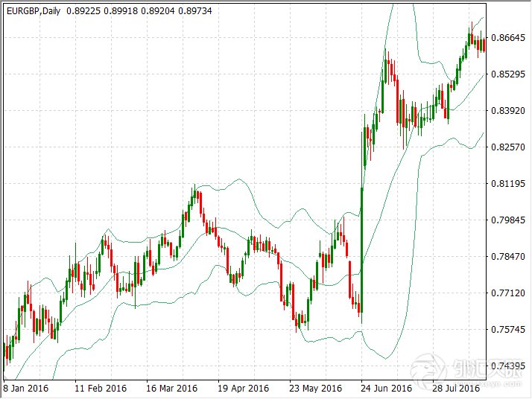Click the 0.78470 price level label
Image resolution: width=532 pixels, height=399 pixels.
pos(510,257)
